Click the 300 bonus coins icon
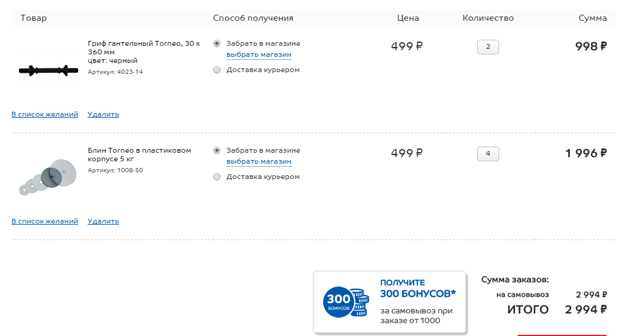 [x=346, y=302]
